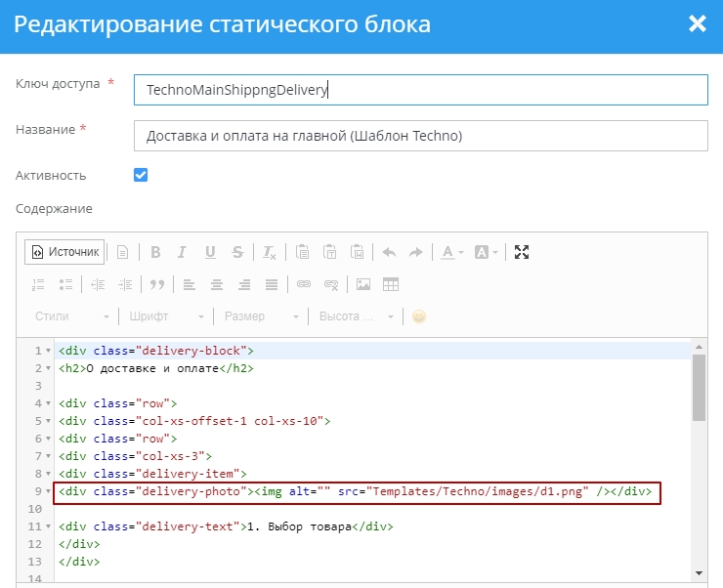
Task: Click the insert link icon
Action: pos(304,284)
